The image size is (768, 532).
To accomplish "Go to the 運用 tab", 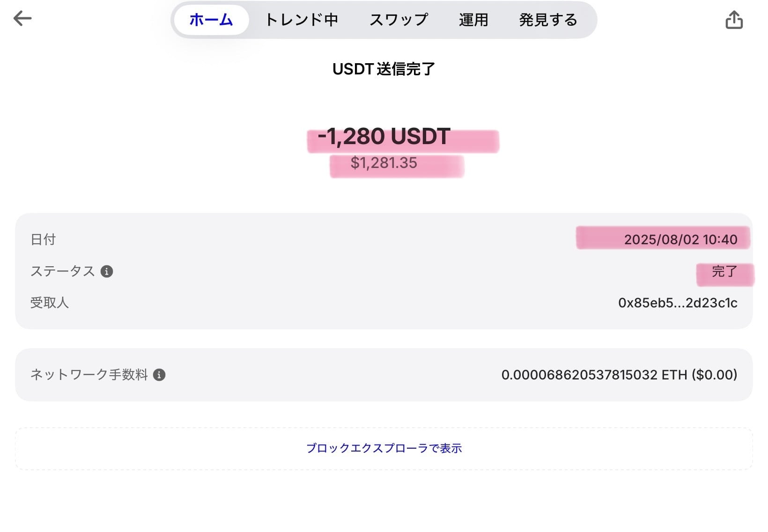I will tap(473, 20).
